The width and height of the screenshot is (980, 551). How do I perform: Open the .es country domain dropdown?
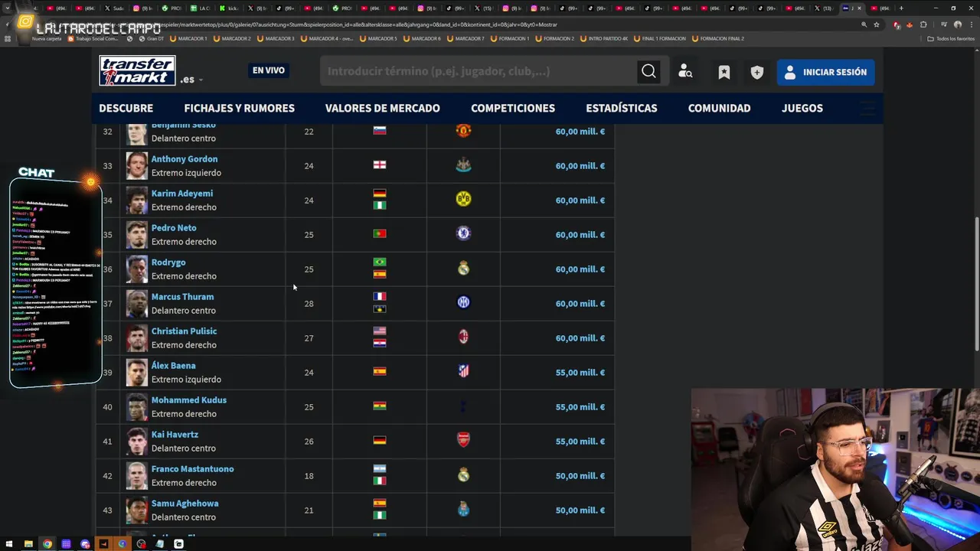point(191,80)
